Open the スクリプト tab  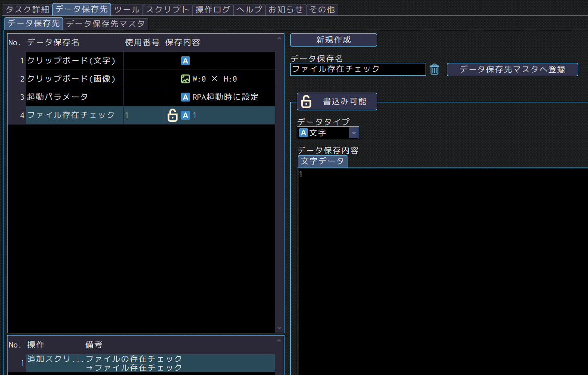click(x=168, y=9)
